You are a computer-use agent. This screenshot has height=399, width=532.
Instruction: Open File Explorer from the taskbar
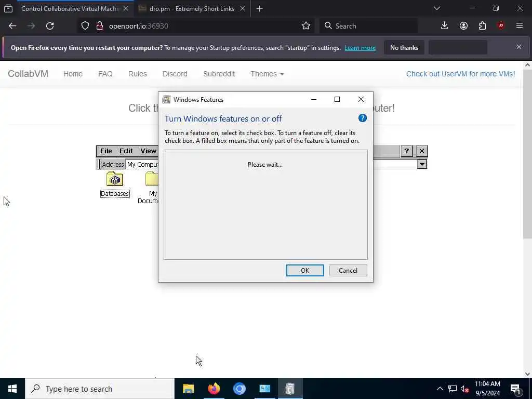point(188,389)
